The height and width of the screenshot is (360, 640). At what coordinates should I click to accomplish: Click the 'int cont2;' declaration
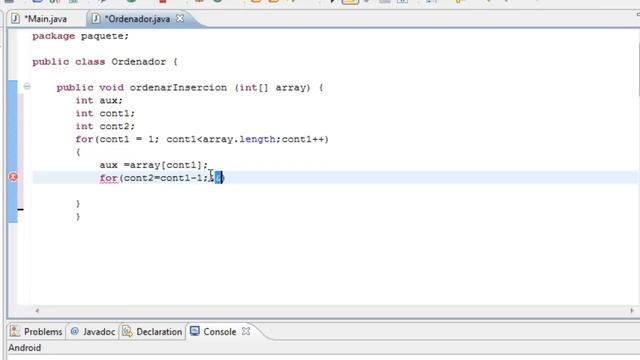105,127
